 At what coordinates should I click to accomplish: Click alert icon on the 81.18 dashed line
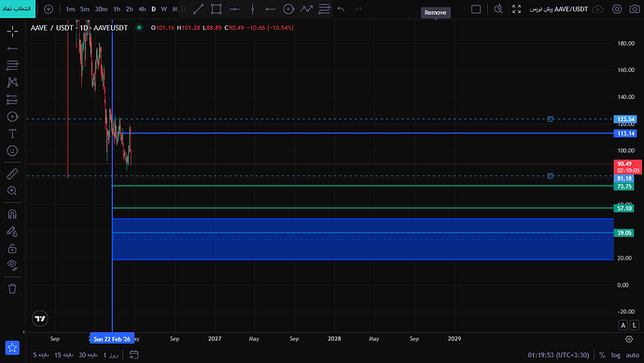[x=550, y=176]
